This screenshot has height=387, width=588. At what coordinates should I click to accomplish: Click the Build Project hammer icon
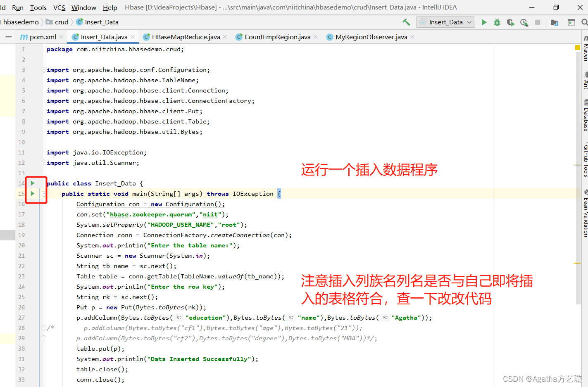pos(406,22)
